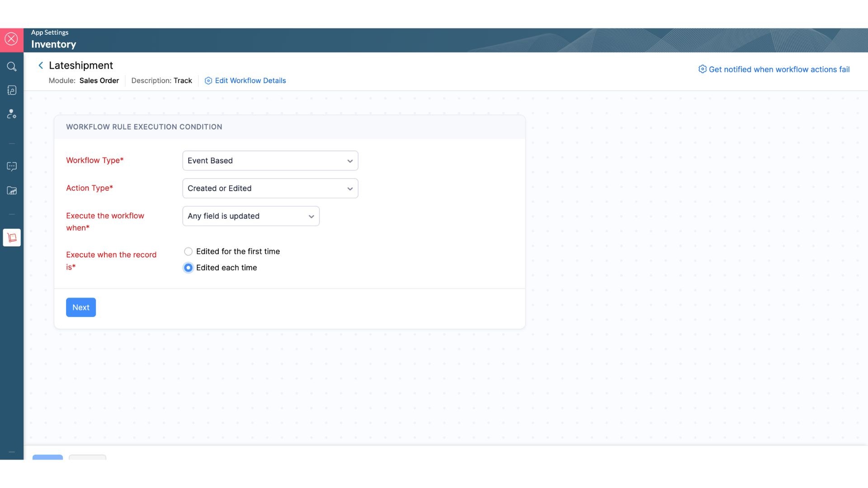This screenshot has width=868, height=488.
Task: Open the reports folder icon in sidebar
Action: pyautogui.click(x=12, y=191)
